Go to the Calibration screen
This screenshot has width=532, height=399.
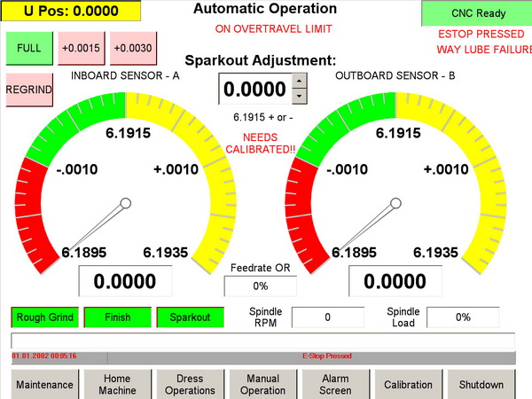(x=408, y=385)
